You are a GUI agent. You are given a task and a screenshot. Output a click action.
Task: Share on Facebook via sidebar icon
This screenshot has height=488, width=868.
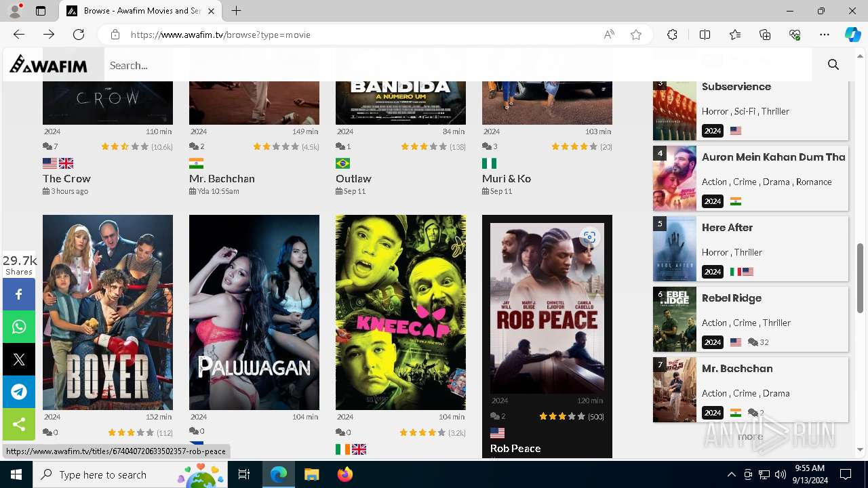click(19, 294)
